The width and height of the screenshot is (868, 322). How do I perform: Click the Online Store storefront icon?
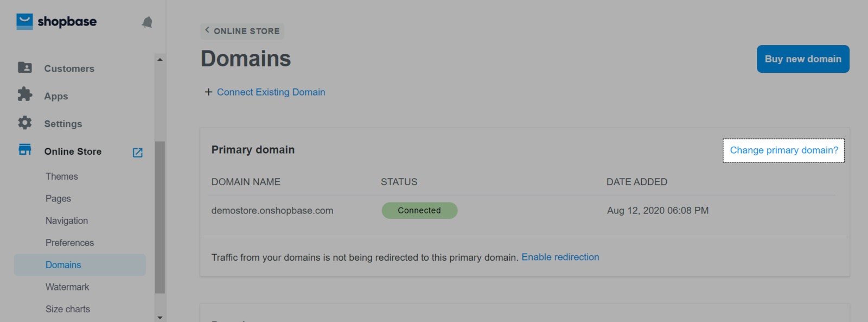point(24,150)
